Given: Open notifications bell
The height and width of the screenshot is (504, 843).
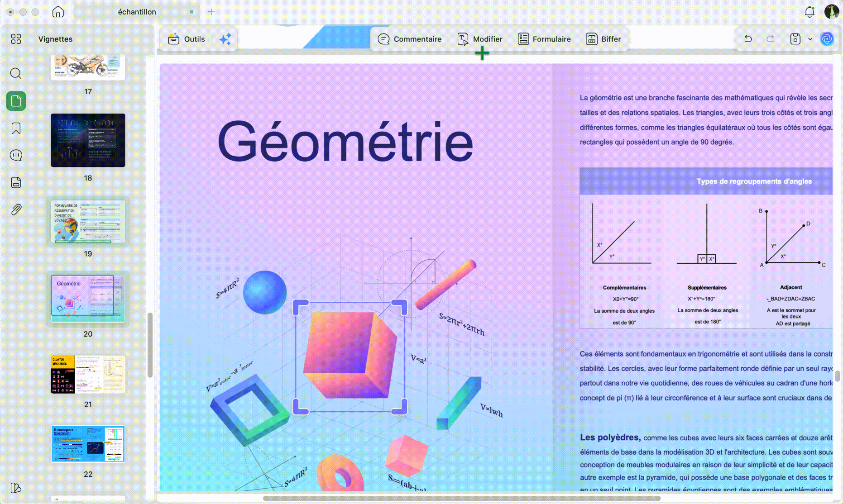Looking at the screenshot, I should (809, 12).
